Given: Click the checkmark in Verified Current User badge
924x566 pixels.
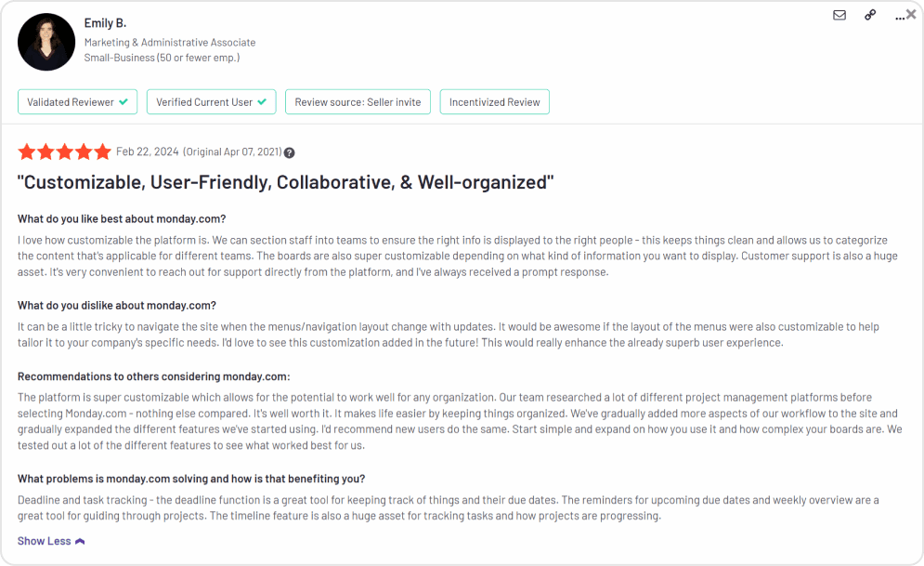Looking at the screenshot, I should pyautogui.click(x=262, y=101).
